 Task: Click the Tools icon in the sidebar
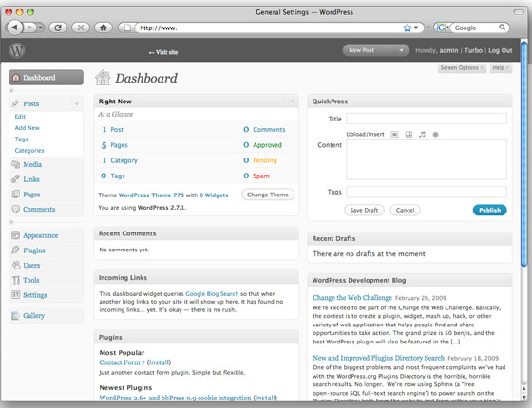[16, 280]
